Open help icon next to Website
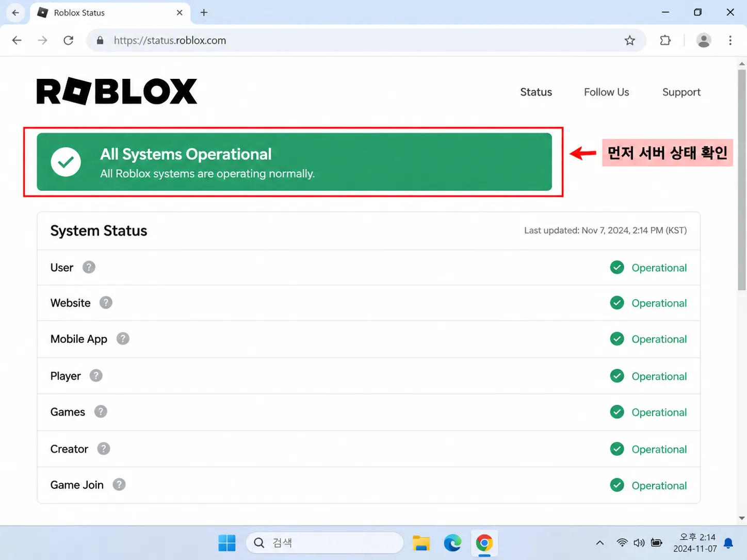 (106, 303)
